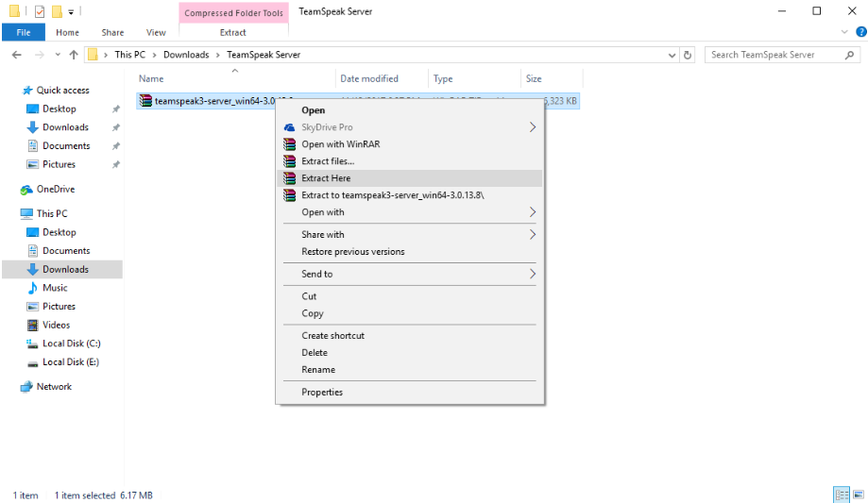Click the WinRAR icon beside Extract to teamspeak3-server folder

coord(290,194)
